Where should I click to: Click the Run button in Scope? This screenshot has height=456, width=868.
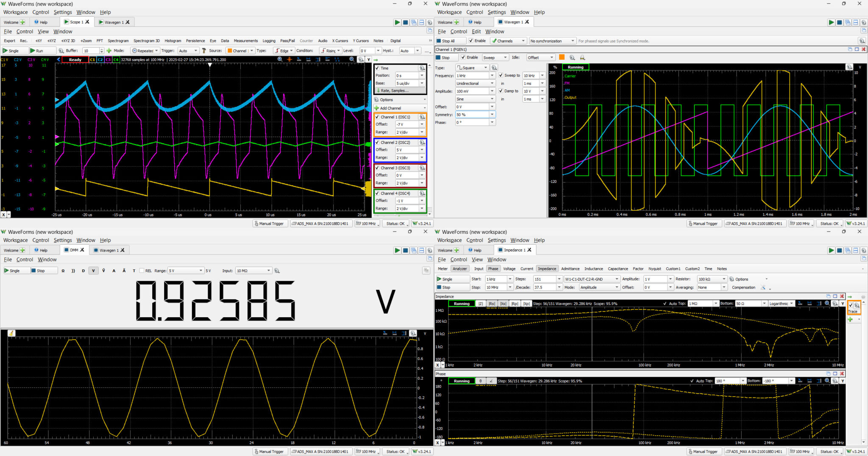[x=36, y=50]
